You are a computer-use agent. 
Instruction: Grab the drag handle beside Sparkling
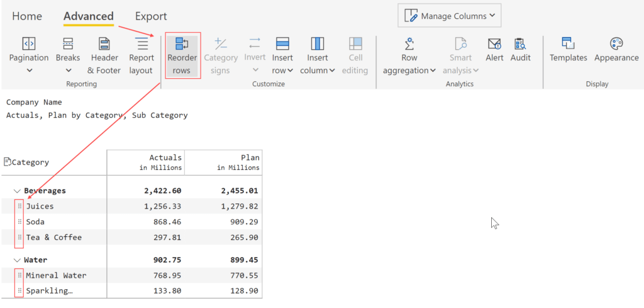click(x=19, y=291)
